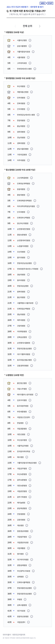Click the home icon beside 용인정신병원

tap(30, 383)
